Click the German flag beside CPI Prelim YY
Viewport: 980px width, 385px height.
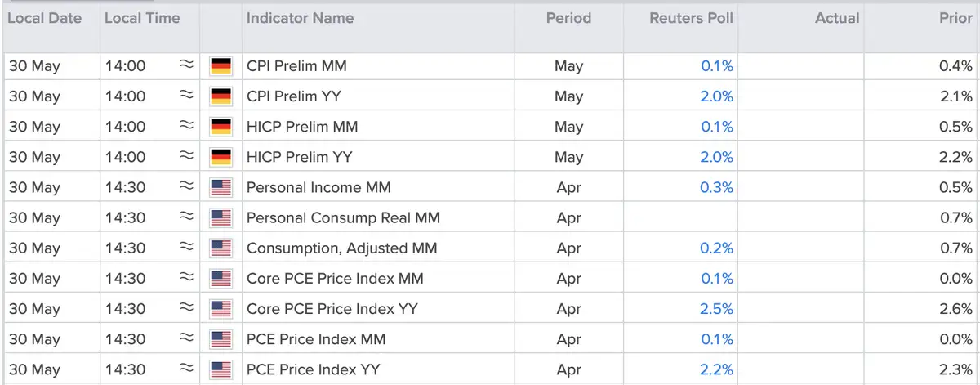(x=220, y=96)
